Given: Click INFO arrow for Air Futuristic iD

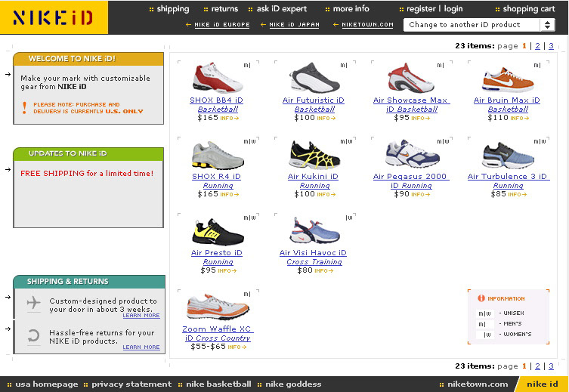Looking at the screenshot, I should click(326, 119).
